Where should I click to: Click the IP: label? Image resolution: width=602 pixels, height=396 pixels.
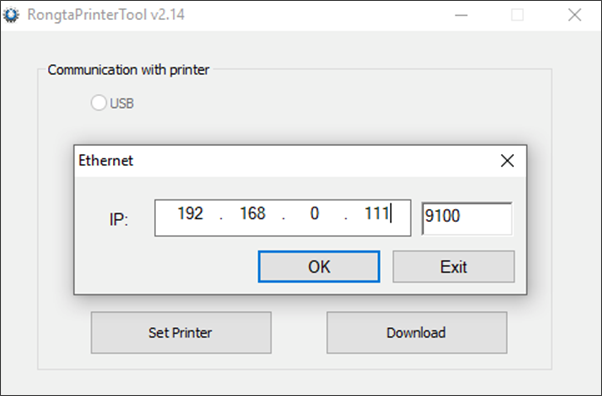(119, 220)
